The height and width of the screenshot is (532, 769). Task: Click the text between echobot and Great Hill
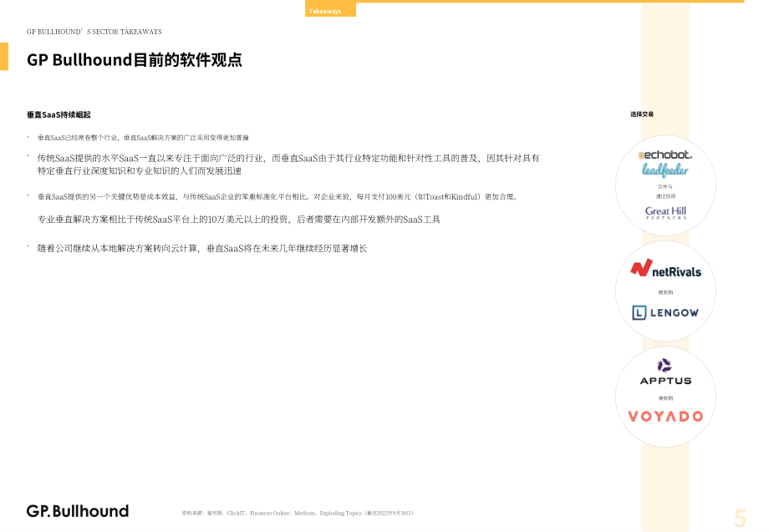click(665, 191)
